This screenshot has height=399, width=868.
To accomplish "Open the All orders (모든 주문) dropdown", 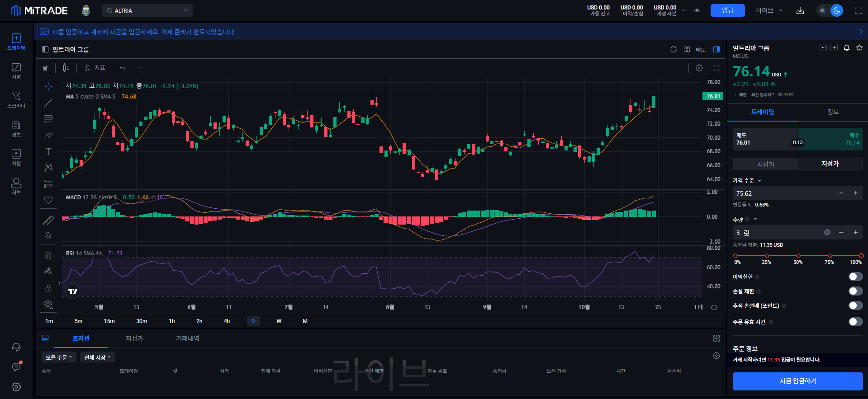I will pos(59,357).
